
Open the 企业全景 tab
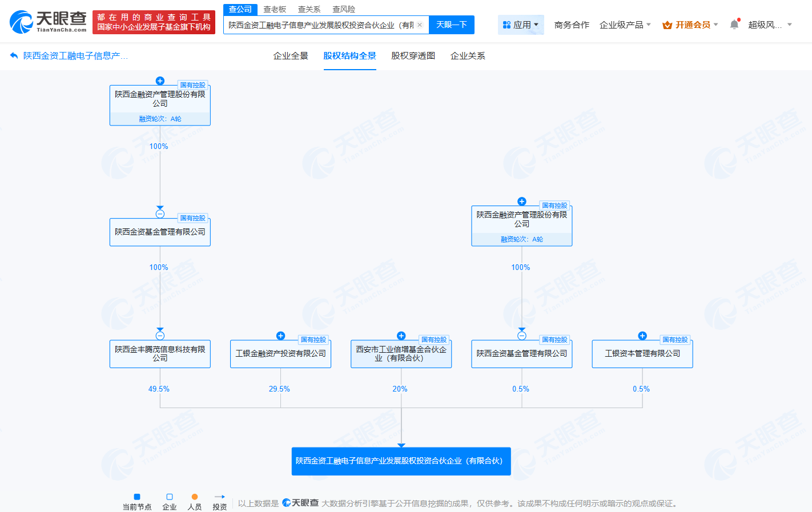click(291, 56)
